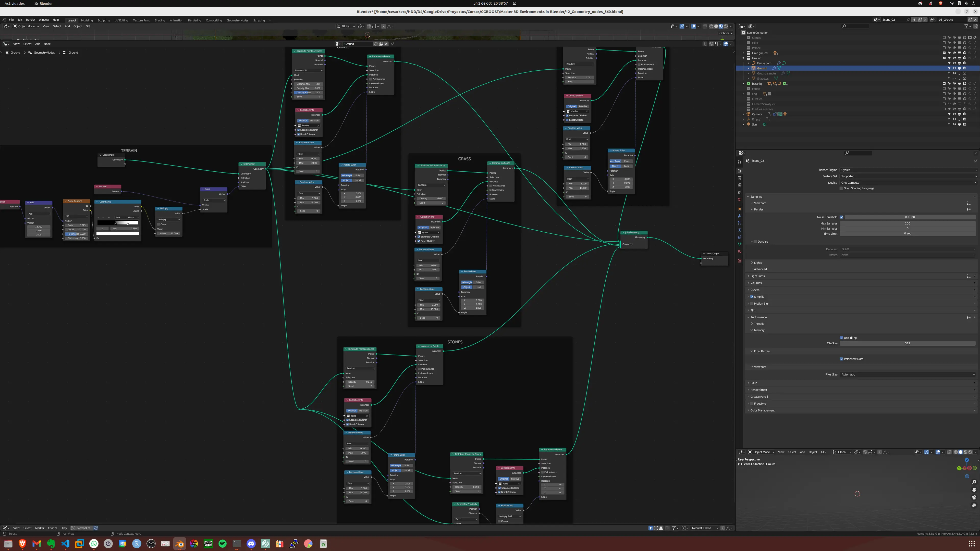
Task: Open the World properties tab icon
Action: [740, 200]
